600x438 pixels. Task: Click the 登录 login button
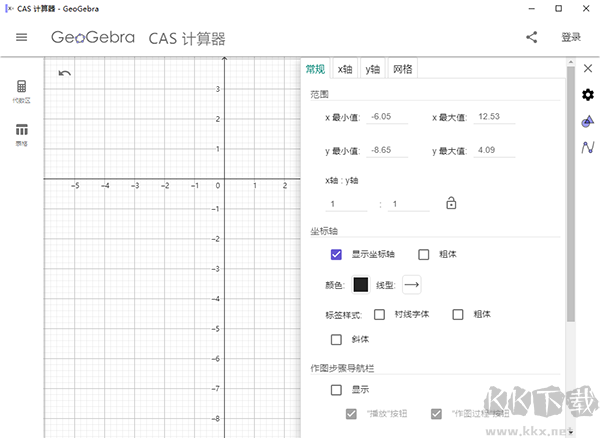pos(571,38)
